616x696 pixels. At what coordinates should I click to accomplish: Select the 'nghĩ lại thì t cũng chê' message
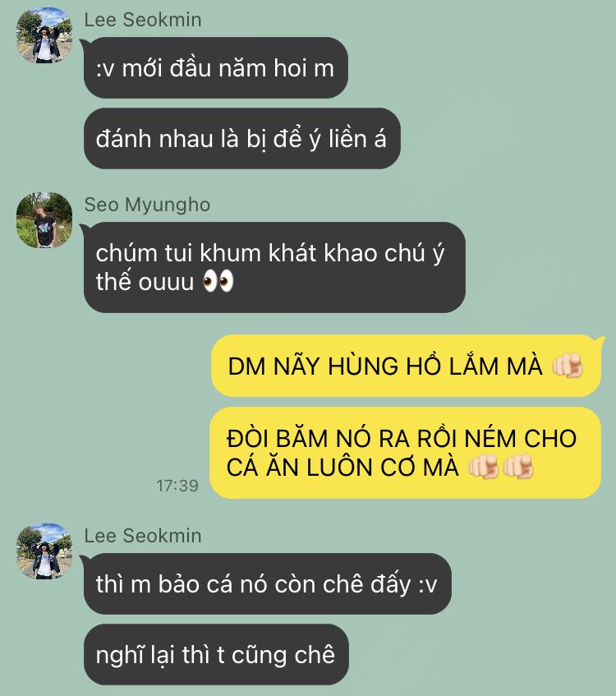(216, 654)
